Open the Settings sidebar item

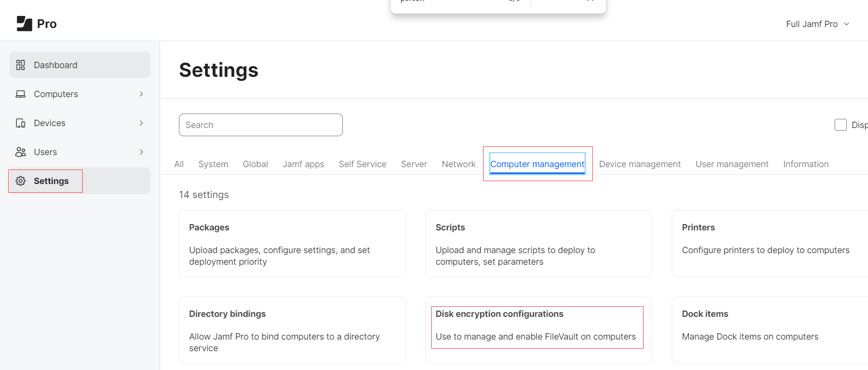(80, 181)
